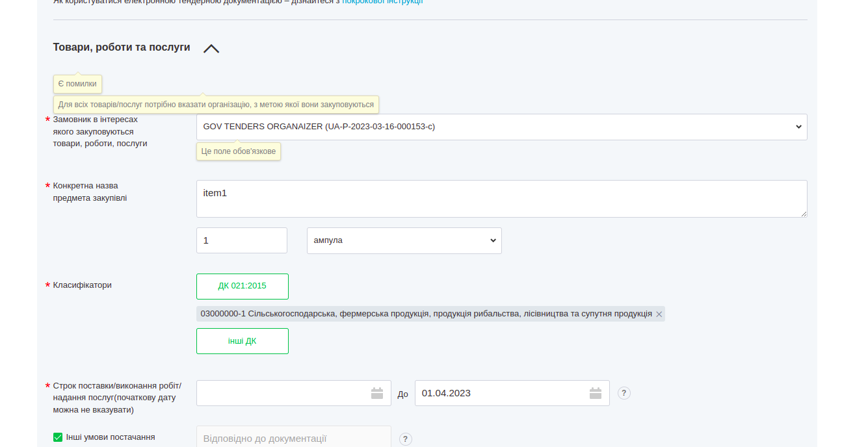Click the ДК 021:2015 classifier button
Viewport: 868px width, 447px height.
(x=242, y=286)
